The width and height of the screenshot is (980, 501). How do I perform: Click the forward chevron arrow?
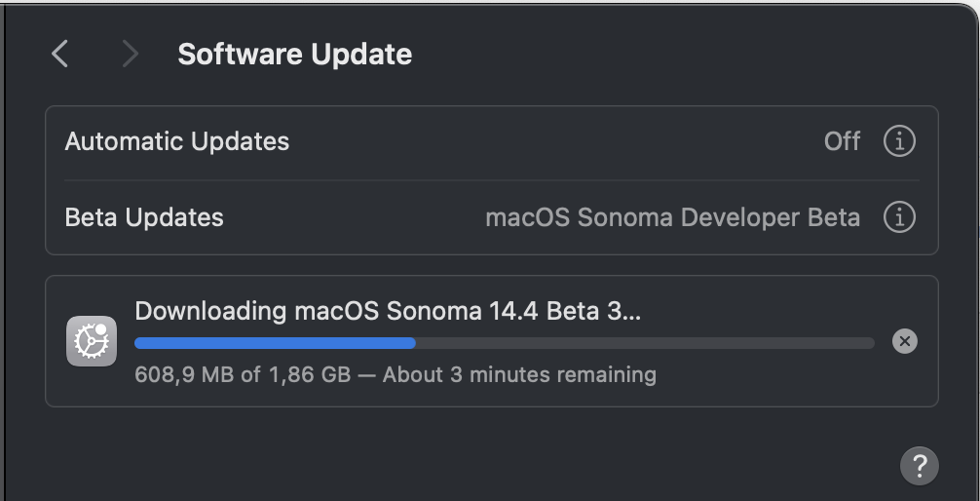click(x=130, y=54)
